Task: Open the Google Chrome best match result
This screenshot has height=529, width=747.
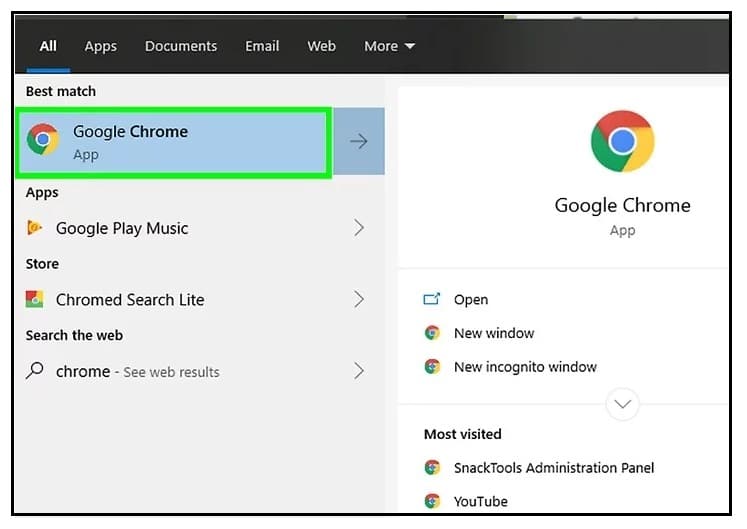Action: click(173, 142)
